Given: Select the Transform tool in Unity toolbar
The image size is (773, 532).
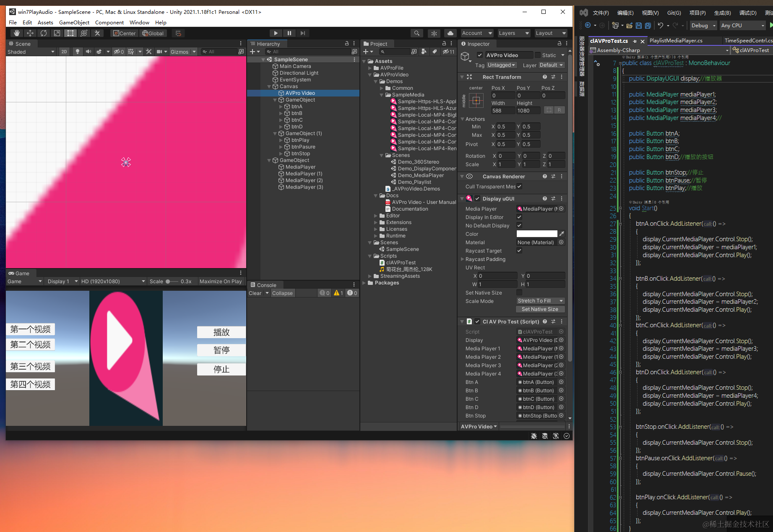Looking at the screenshot, I should pos(83,33).
